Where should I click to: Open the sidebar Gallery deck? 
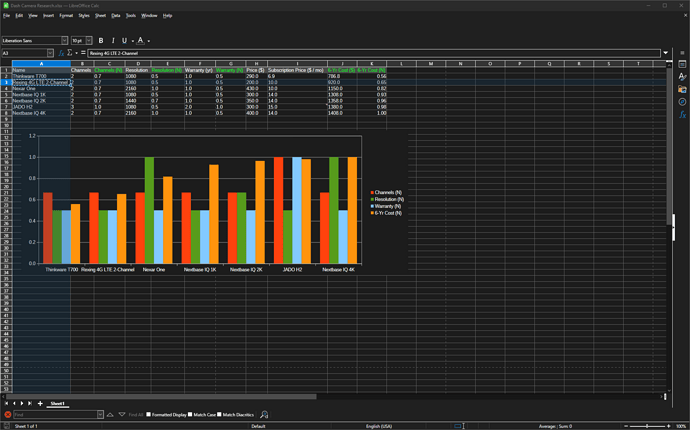point(682,89)
